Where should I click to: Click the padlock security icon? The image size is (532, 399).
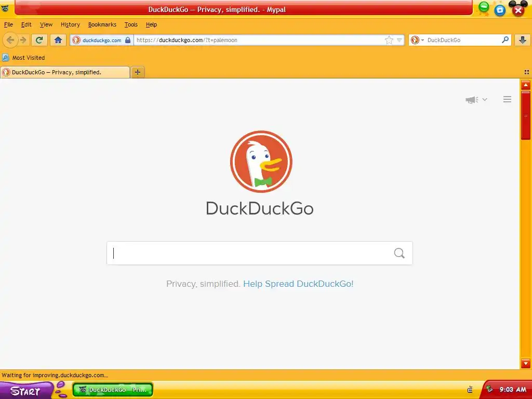coord(128,40)
